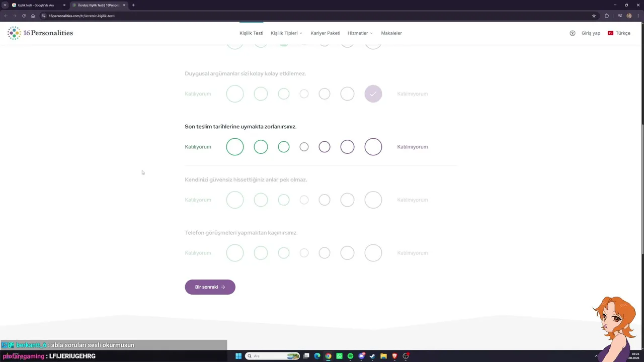The image size is (644, 362).
Task: Choose slight agree for 'Son teslim tarihlerine' question
Action: coord(284,147)
